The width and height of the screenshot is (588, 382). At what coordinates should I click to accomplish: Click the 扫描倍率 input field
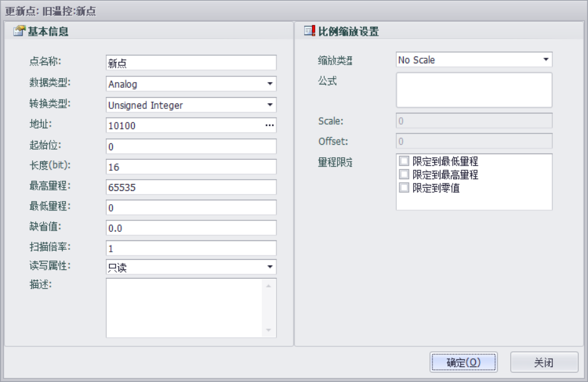coord(191,248)
